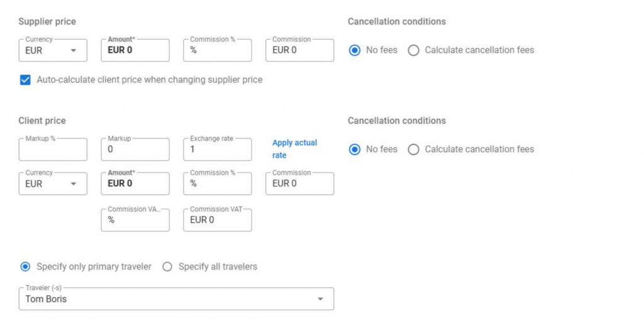
Task: Select No fees for client cancellation
Action: [355, 149]
